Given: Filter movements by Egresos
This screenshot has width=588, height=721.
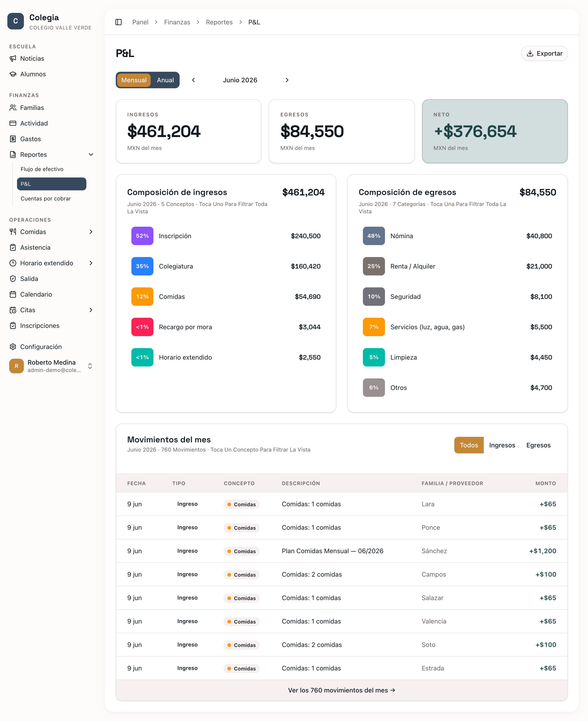Looking at the screenshot, I should tap(538, 445).
